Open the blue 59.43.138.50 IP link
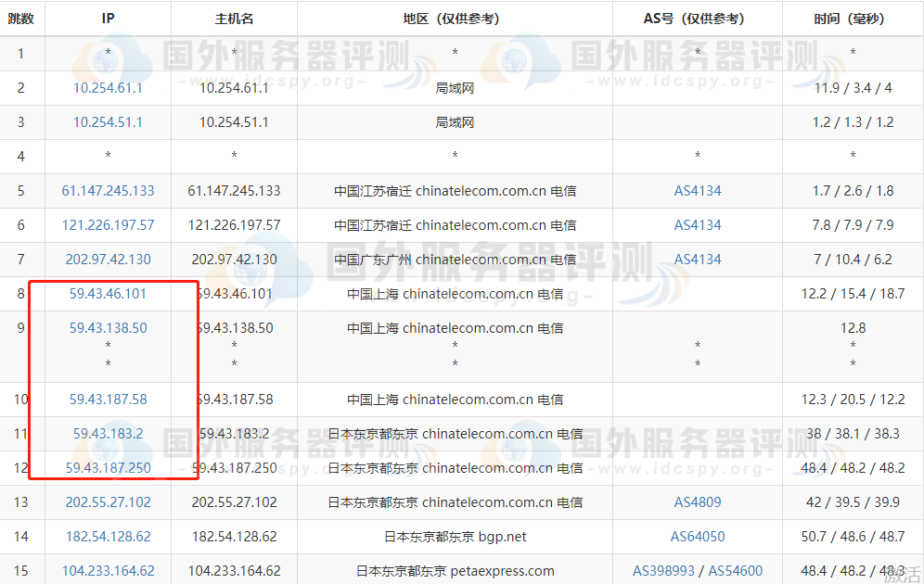The image size is (924, 584). (x=108, y=328)
